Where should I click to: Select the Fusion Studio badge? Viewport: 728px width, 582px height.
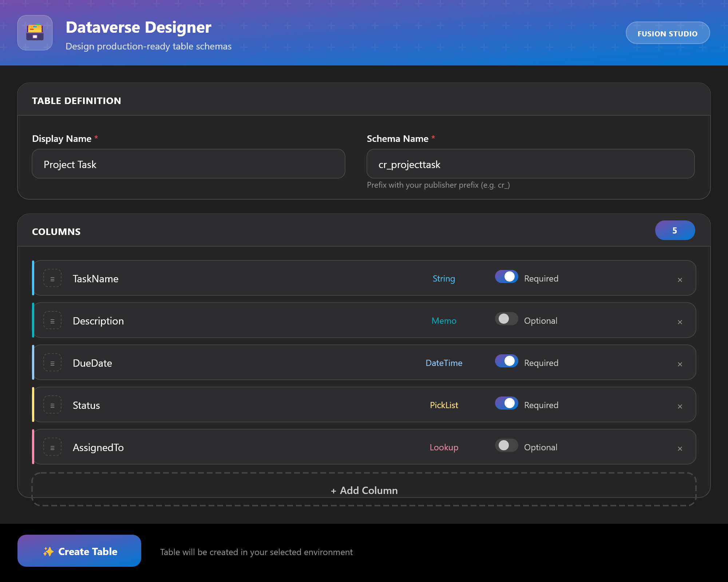668,33
